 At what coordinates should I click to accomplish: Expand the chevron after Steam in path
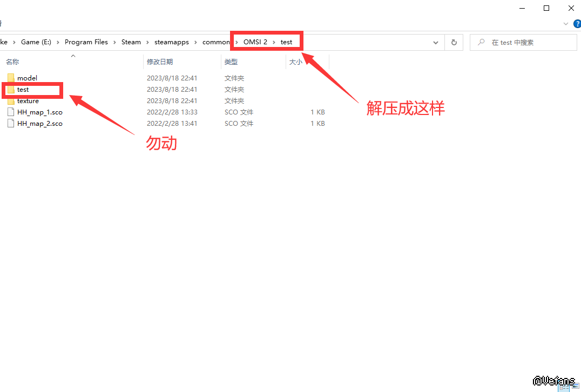[x=147, y=42]
